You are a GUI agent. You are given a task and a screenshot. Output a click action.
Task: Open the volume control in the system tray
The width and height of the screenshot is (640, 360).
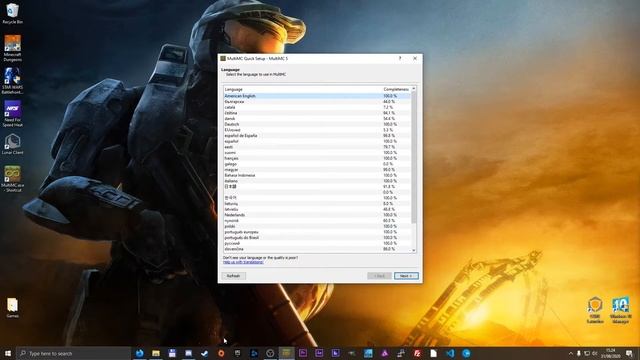pos(595,353)
